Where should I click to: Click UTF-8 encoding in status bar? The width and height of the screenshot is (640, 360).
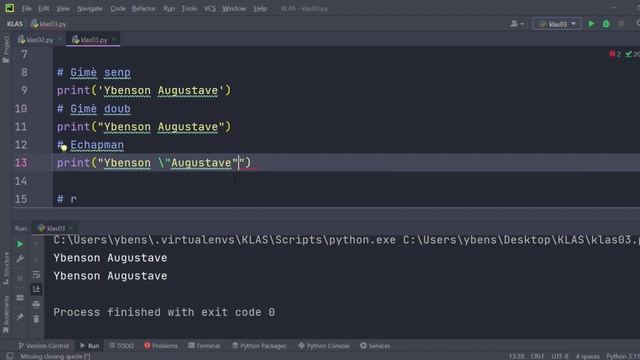pos(560,356)
